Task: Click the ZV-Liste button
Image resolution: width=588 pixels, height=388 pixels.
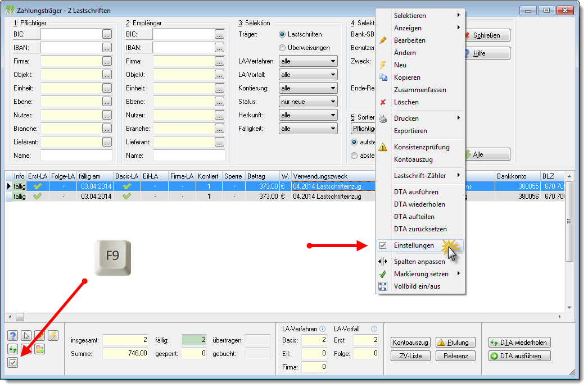Action: 410,356
